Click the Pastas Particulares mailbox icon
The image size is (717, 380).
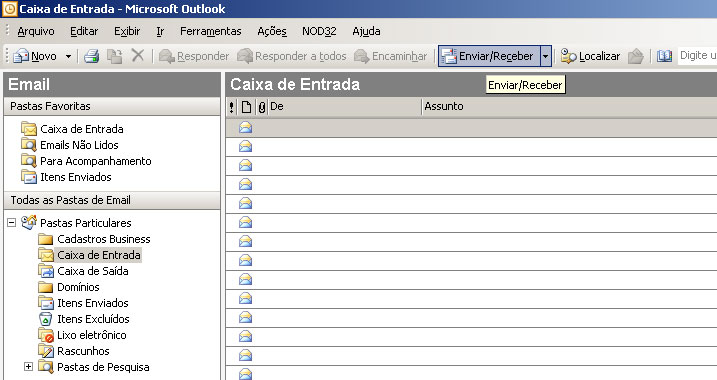pos(29,222)
